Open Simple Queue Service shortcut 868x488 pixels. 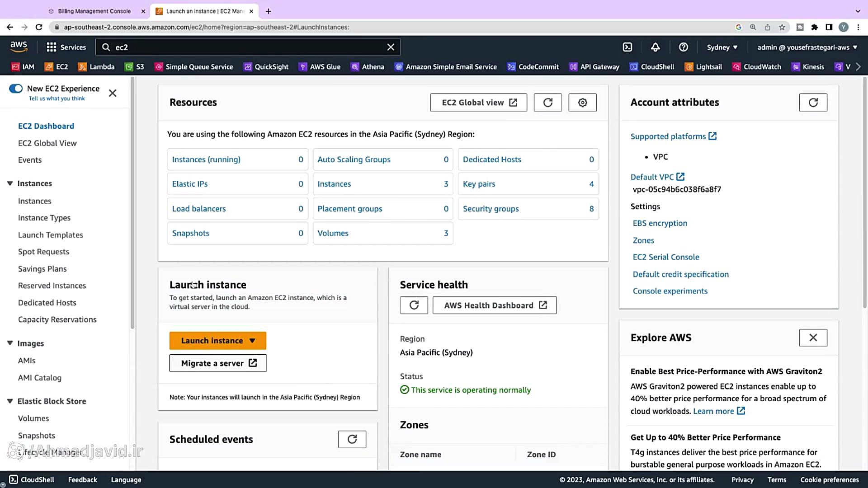(x=193, y=67)
